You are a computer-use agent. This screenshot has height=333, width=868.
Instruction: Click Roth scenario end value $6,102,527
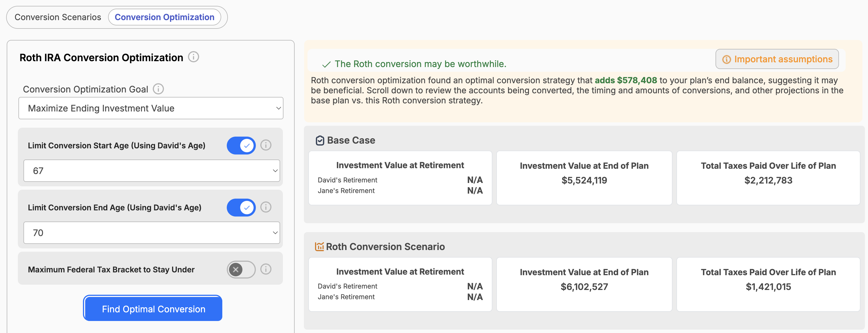pos(584,287)
